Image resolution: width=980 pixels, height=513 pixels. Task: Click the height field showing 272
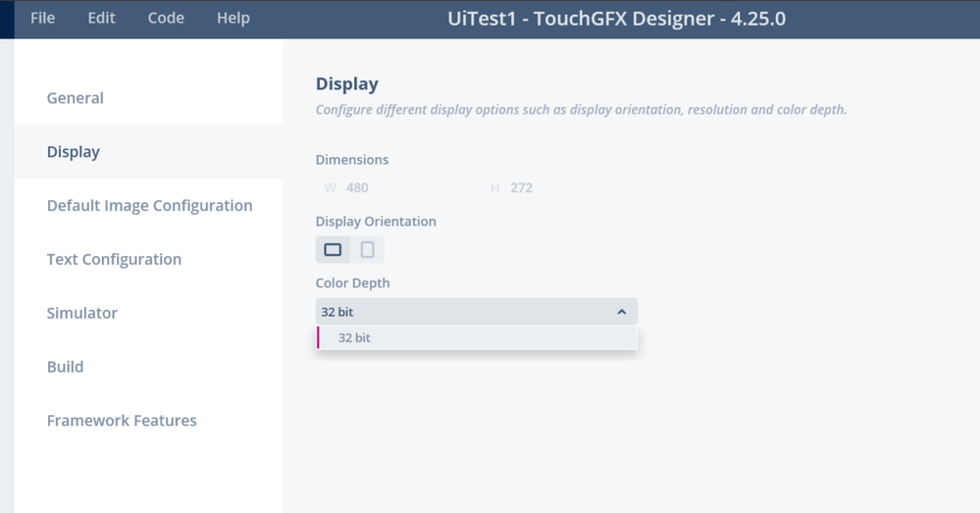point(559,188)
